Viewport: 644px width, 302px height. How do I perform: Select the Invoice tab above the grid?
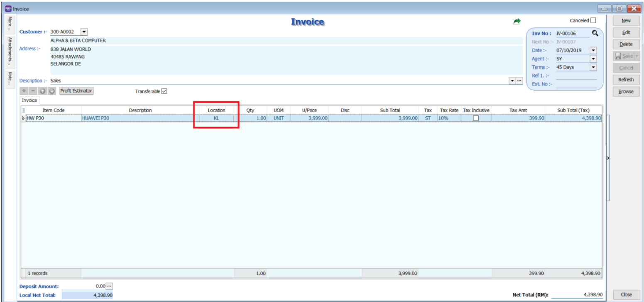pyautogui.click(x=29, y=100)
